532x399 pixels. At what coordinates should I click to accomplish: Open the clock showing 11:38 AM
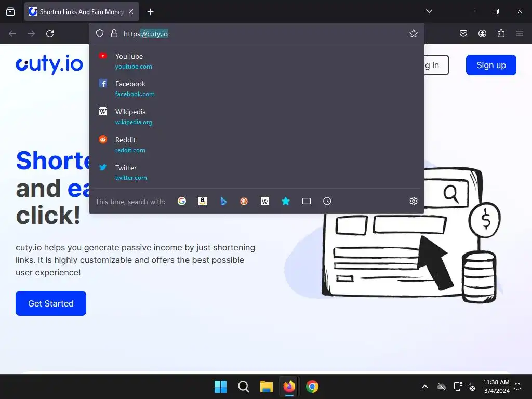[496, 387]
